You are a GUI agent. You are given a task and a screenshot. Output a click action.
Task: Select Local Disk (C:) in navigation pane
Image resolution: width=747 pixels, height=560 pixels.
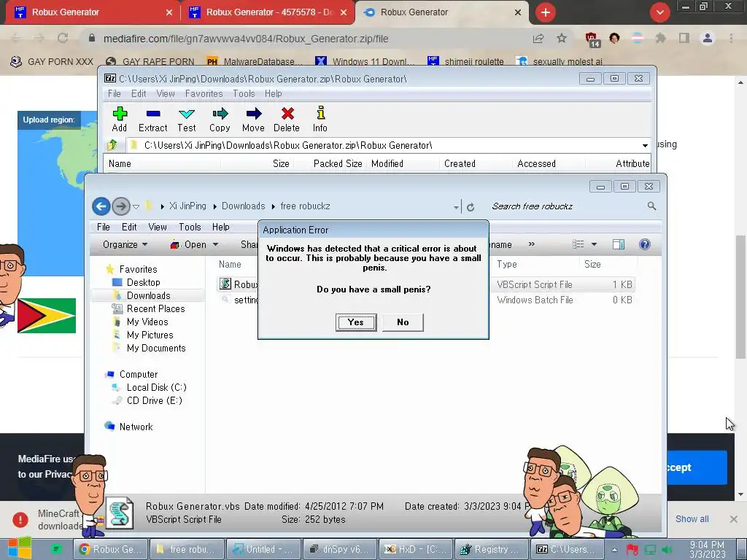coord(156,388)
